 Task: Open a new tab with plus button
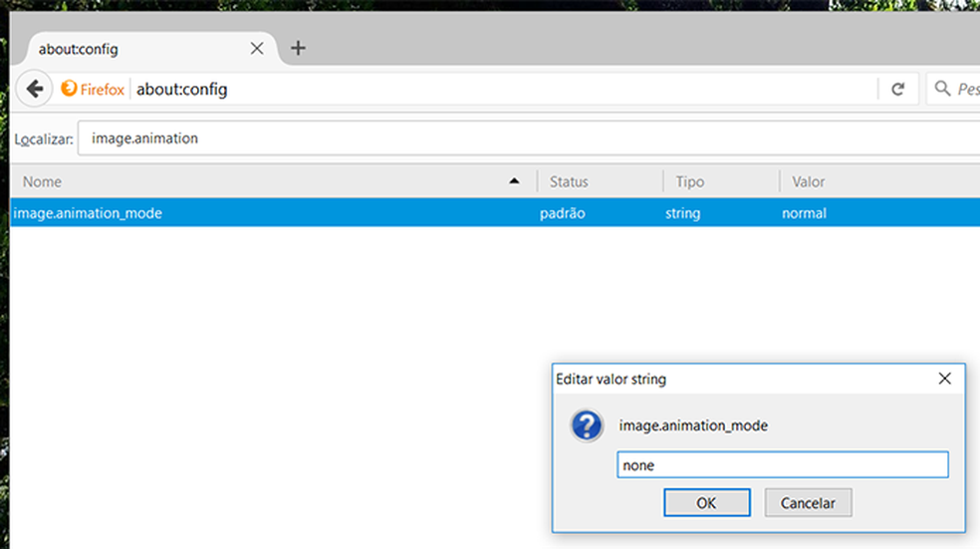(x=298, y=48)
